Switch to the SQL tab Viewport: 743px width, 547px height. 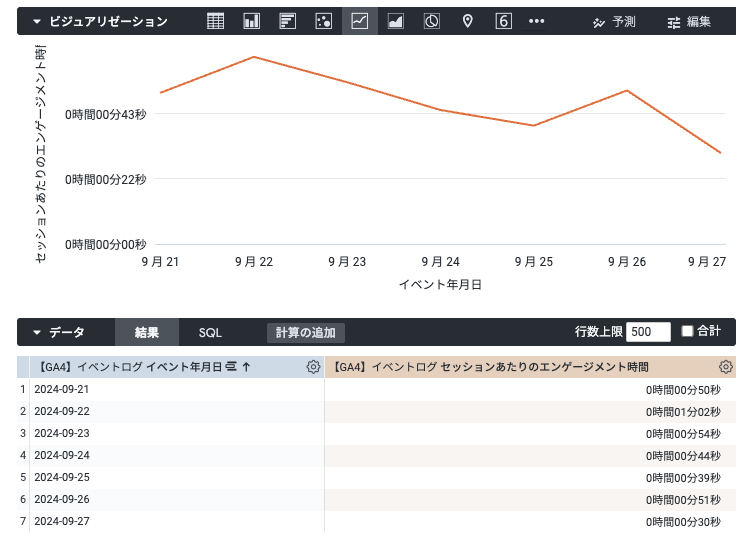click(x=210, y=332)
